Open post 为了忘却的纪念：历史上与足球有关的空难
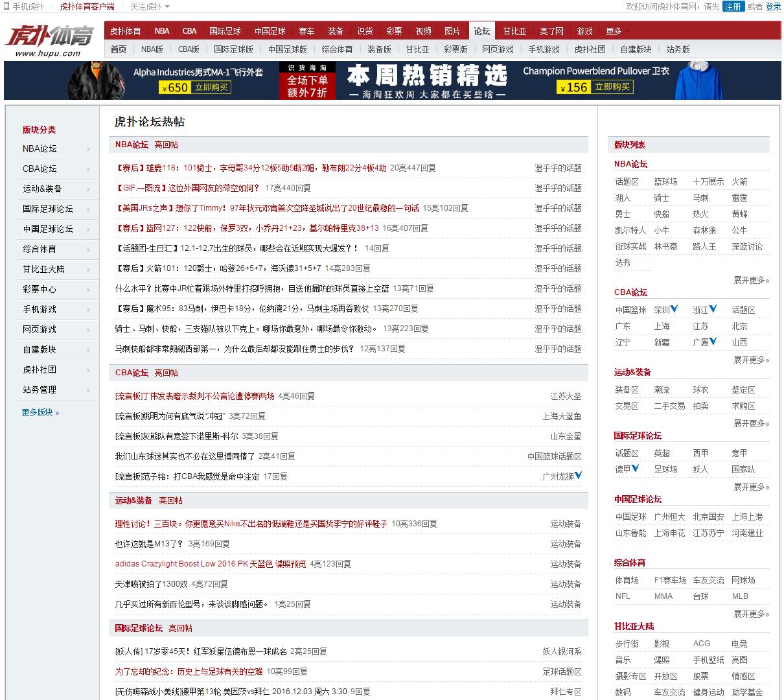 [x=189, y=671]
